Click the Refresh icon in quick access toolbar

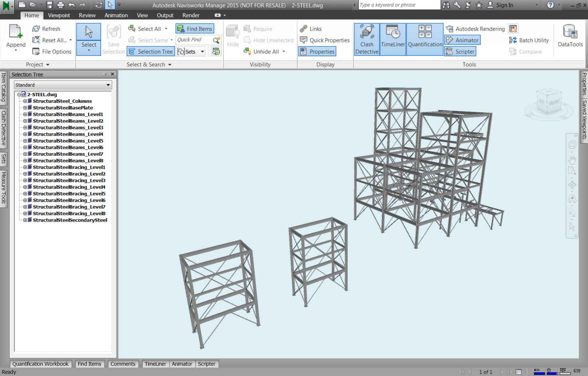[99, 5]
